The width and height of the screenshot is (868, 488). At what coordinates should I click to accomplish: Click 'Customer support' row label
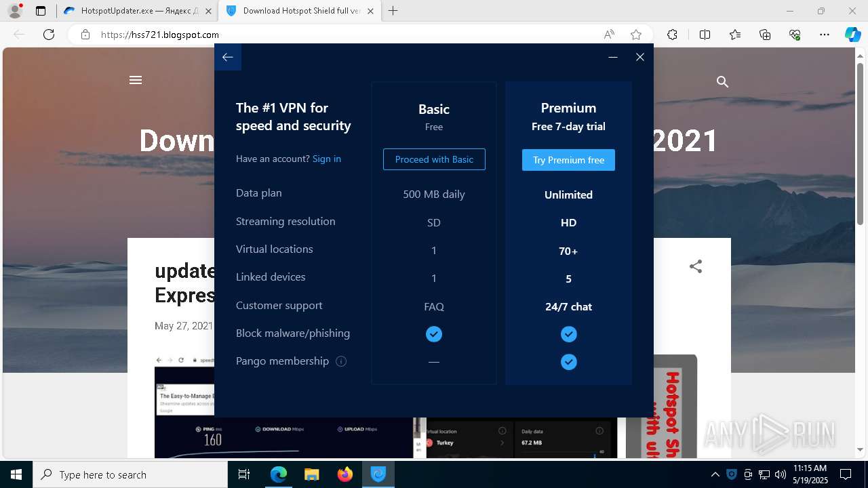[x=279, y=306]
